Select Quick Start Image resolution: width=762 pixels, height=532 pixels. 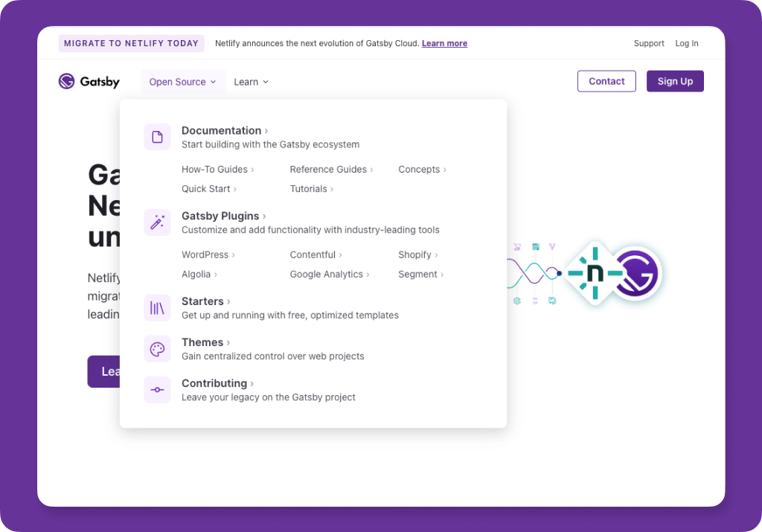(208, 188)
